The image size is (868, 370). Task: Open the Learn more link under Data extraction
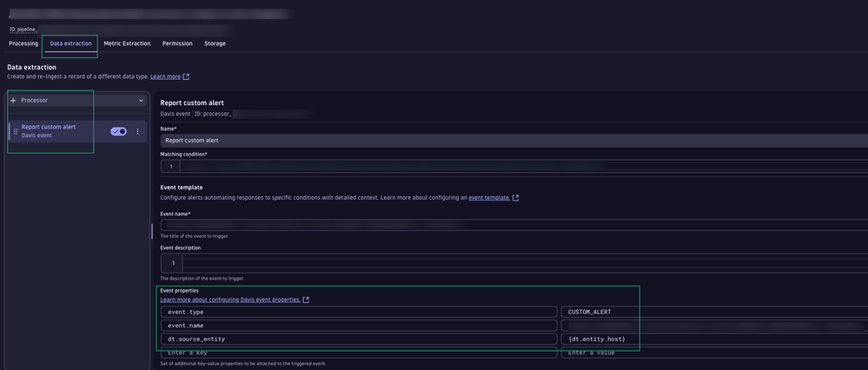coord(165,76)
